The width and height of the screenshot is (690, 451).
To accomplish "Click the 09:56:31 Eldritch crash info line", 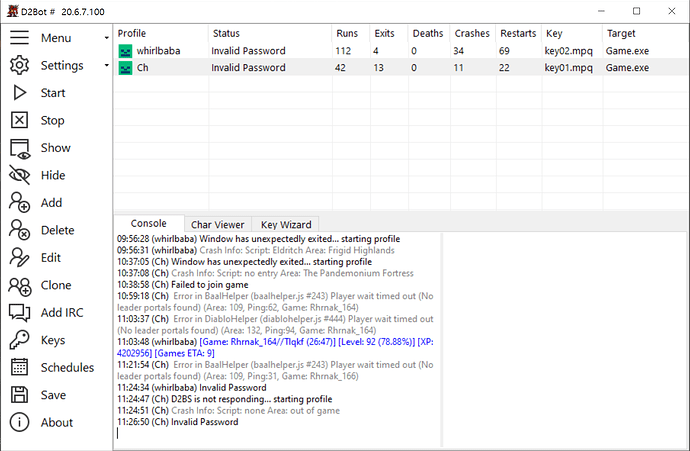I will [256, 250].
